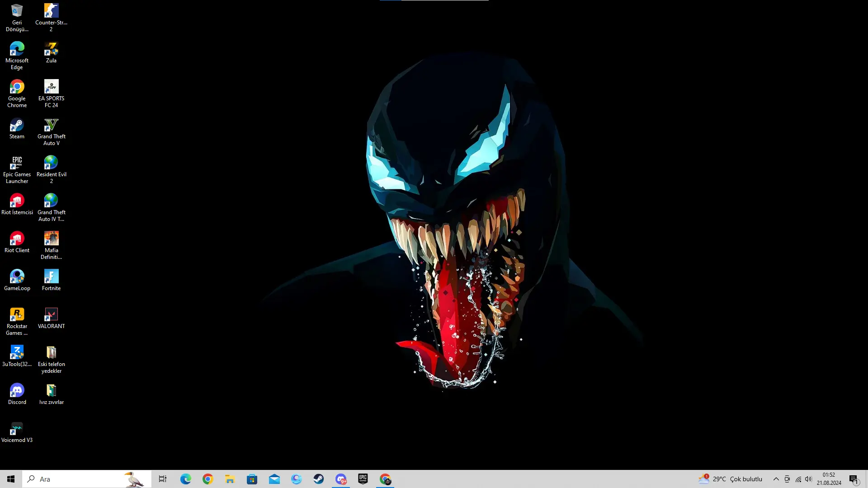Select the Fortnite desktop shortcut

tap(51, 280)
